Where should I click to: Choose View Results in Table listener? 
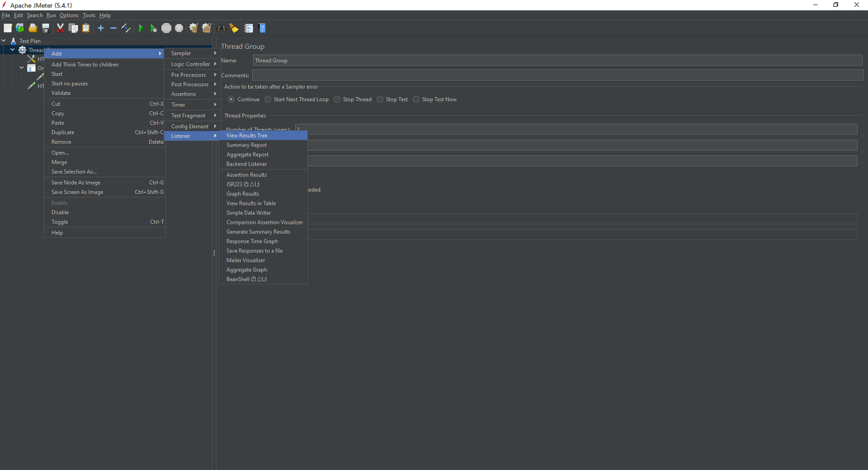[x=263, y=203]
